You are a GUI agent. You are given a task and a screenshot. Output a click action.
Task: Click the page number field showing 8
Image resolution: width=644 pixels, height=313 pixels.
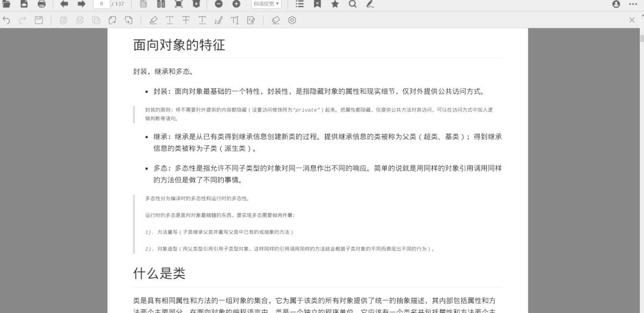101,4
